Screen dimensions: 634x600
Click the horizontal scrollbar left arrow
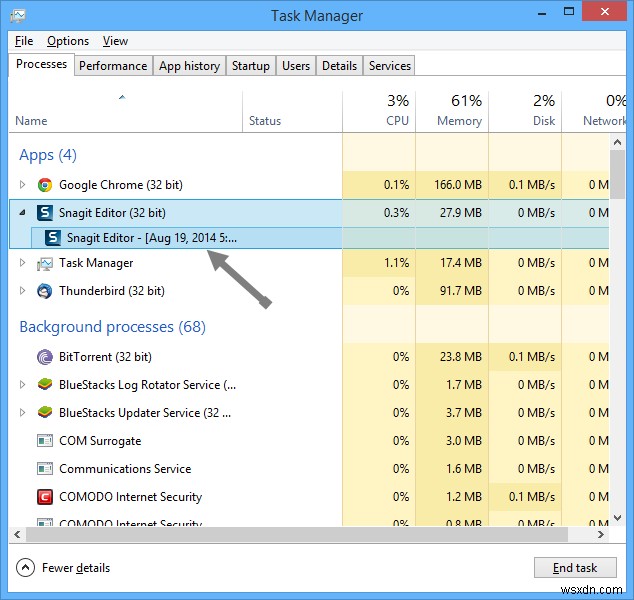point(17,535)
